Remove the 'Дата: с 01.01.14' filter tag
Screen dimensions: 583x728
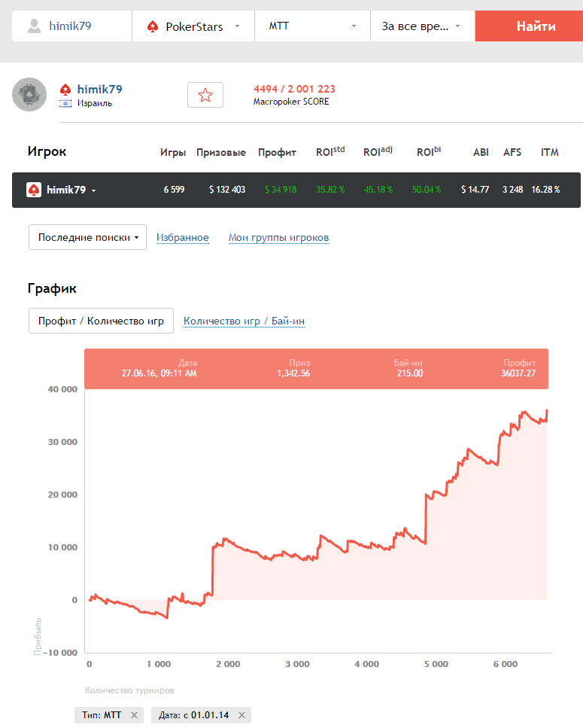click(241, 715)
